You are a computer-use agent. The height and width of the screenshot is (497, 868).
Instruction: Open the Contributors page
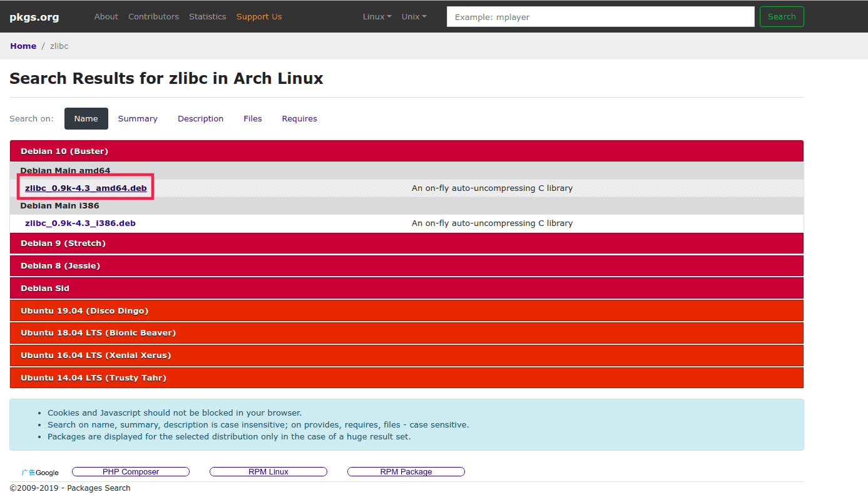click(153, 17)
